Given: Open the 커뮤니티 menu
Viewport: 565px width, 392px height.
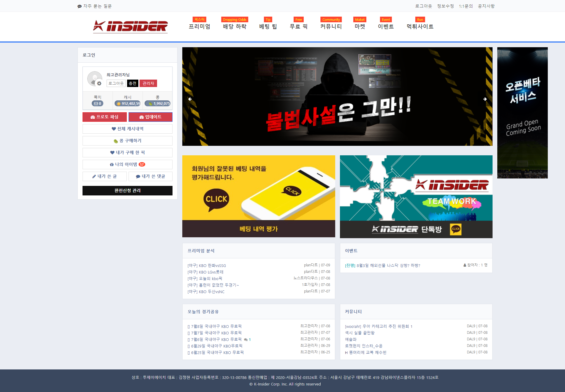Looking at the screenshot, I should [x=331, y=26].
